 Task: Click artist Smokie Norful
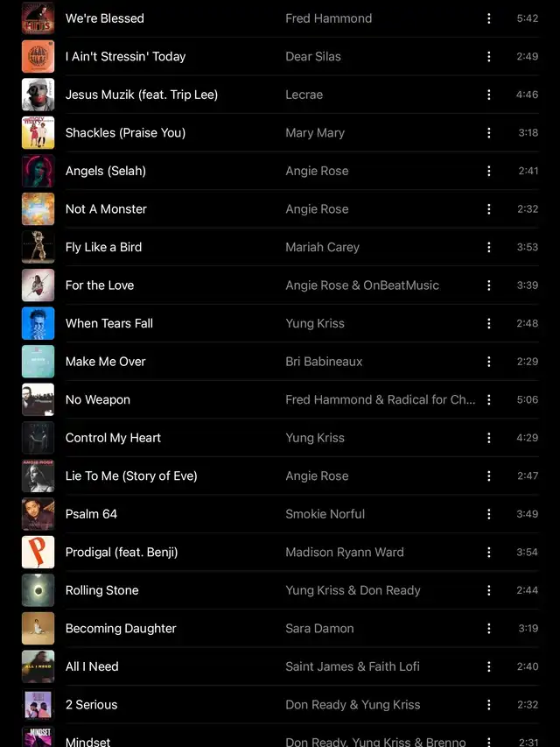tap(325, 514)
